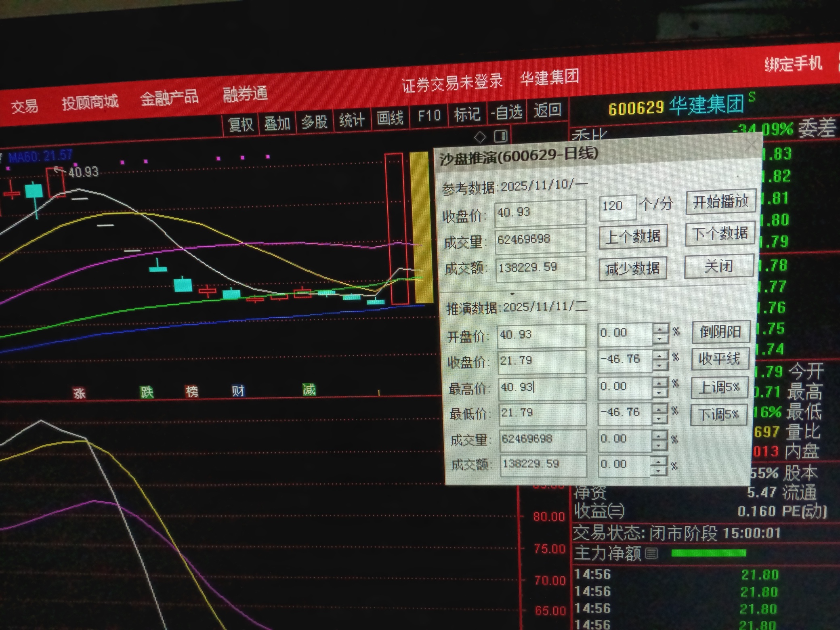
Task: Decrease 收盘价 percent with down stepper
Action: click(660, 365)
